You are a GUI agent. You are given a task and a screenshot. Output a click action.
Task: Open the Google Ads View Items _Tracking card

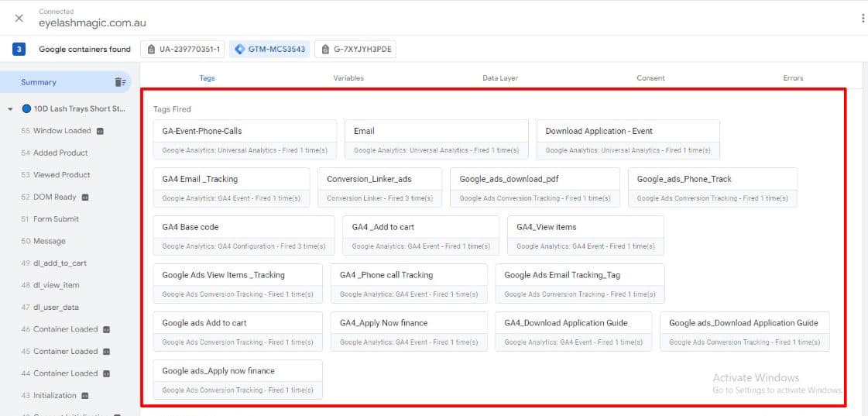coord(238,284)
